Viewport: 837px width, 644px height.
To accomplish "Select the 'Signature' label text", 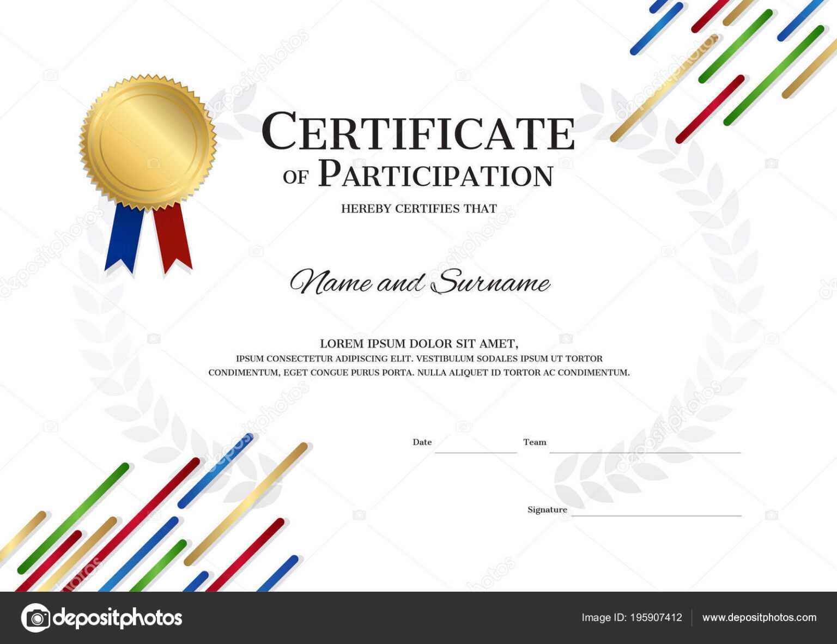I will pos(547,509).
